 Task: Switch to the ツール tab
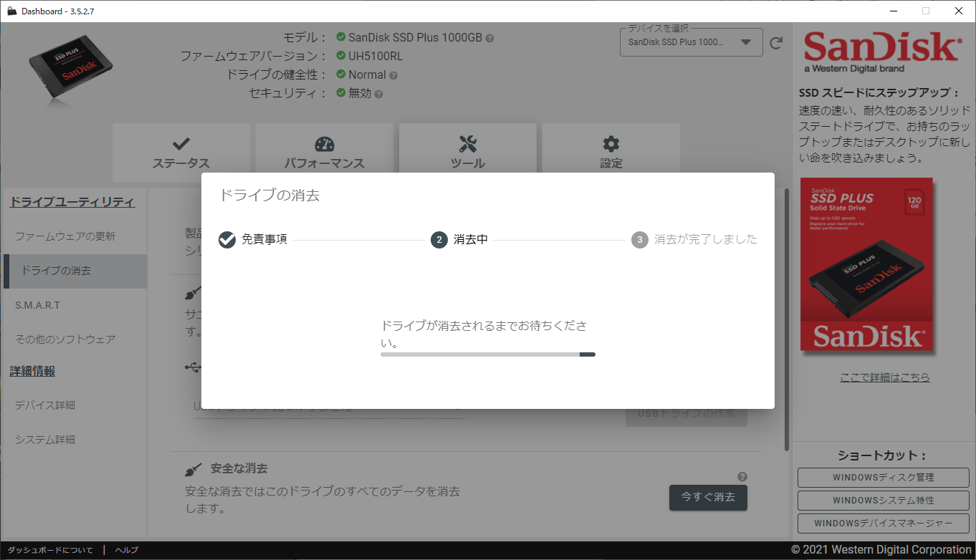click(468, 153)
